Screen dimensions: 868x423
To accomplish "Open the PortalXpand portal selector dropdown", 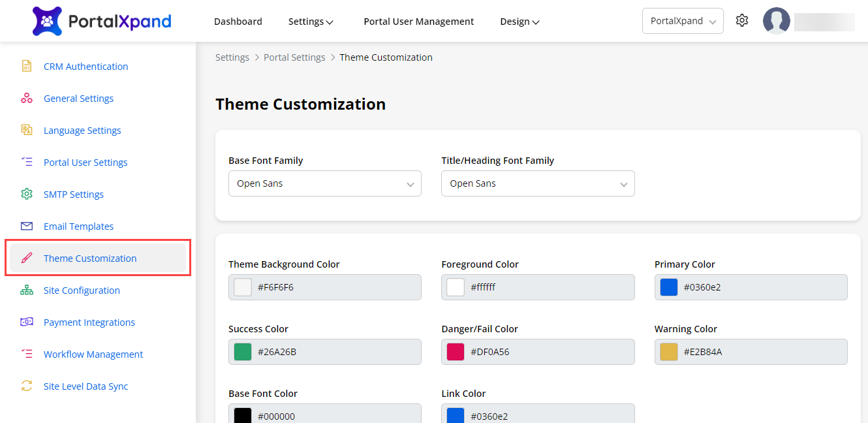I will click(682, 21).
